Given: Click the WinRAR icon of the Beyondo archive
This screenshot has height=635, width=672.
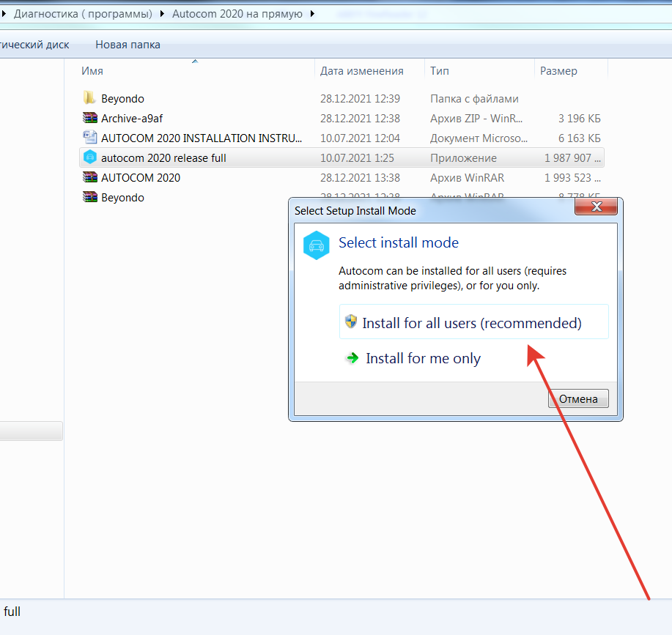Looking at the screenshot, I should click(89, 197).
